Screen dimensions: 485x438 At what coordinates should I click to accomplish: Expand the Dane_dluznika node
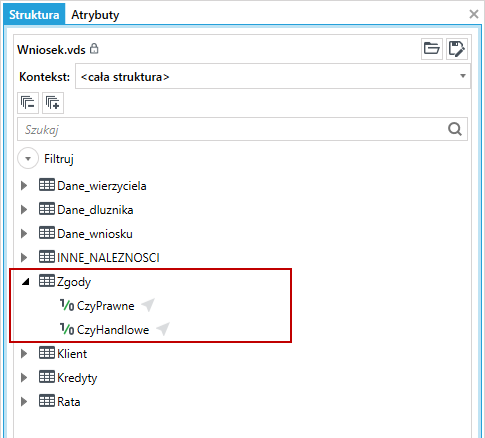[24, 209]
